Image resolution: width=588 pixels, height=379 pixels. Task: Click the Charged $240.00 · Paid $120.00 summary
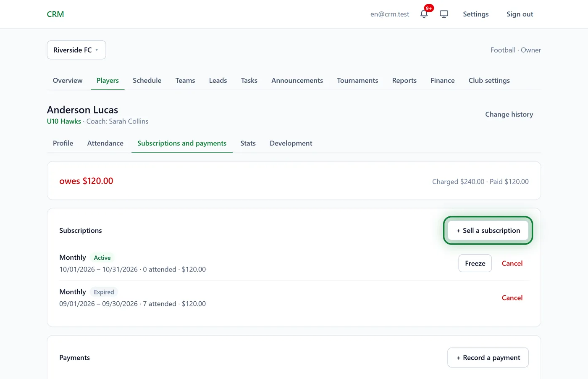[480, 182]
